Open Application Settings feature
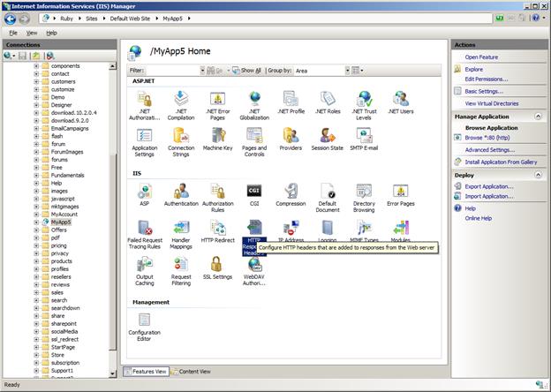 coord(145,142)
